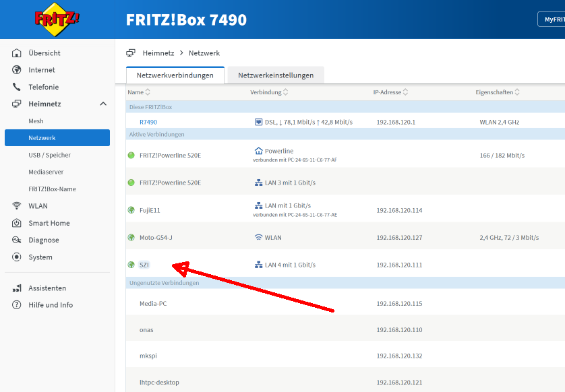Screen dimensions: 565x392
Task: Click the Smart Home icon
Action: 17,223
